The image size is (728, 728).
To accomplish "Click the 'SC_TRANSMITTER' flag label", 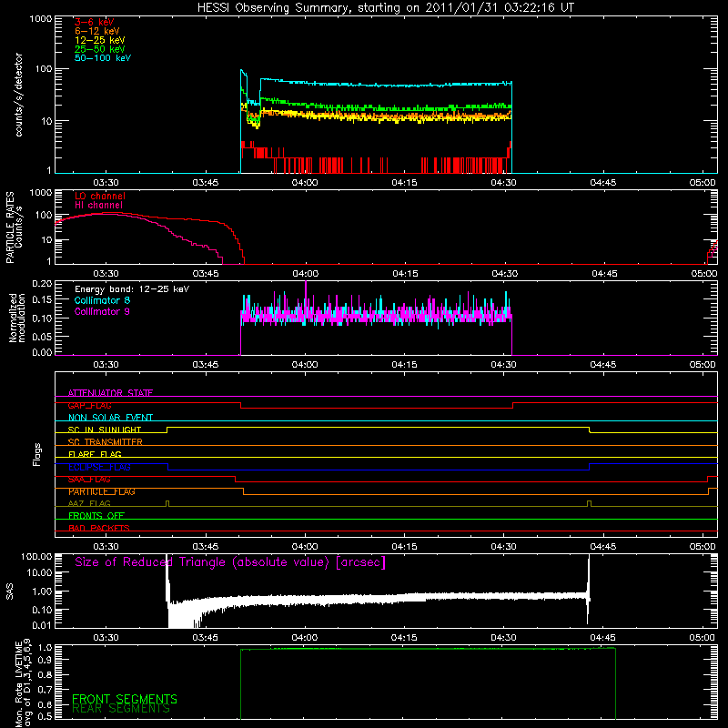I will pyautogui.click(x=105, y=442).
